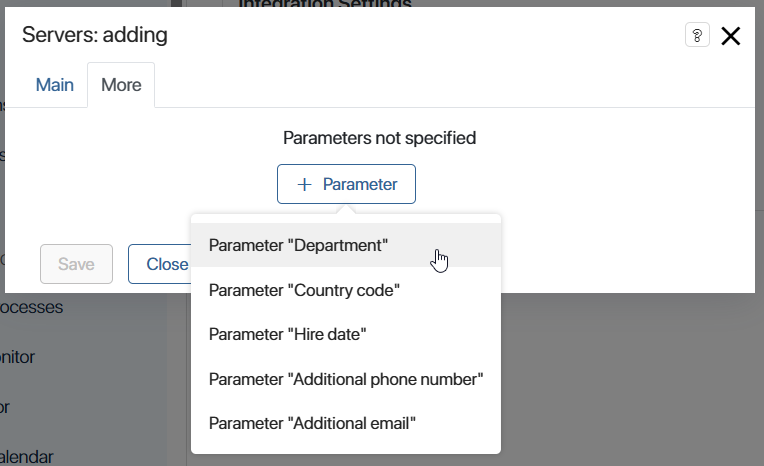Add Parameter "Additional phone number"

[346, 379]
